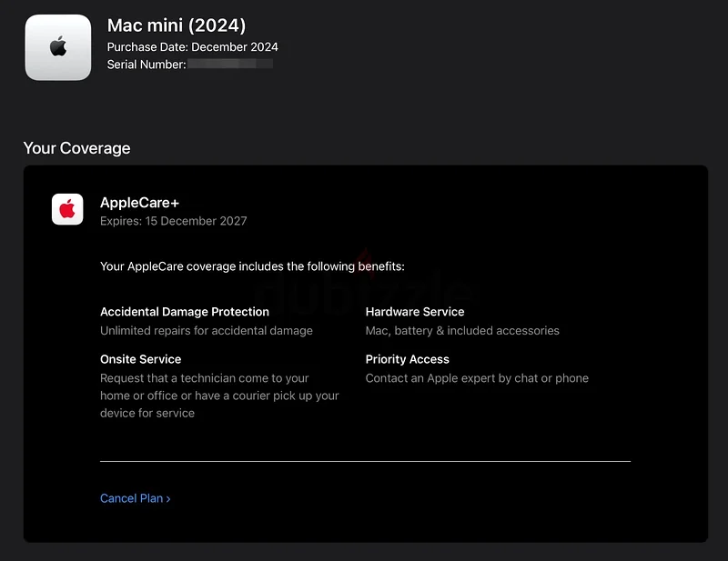
Task: Click the Onsite Service heading
Action: pos(141,359)
